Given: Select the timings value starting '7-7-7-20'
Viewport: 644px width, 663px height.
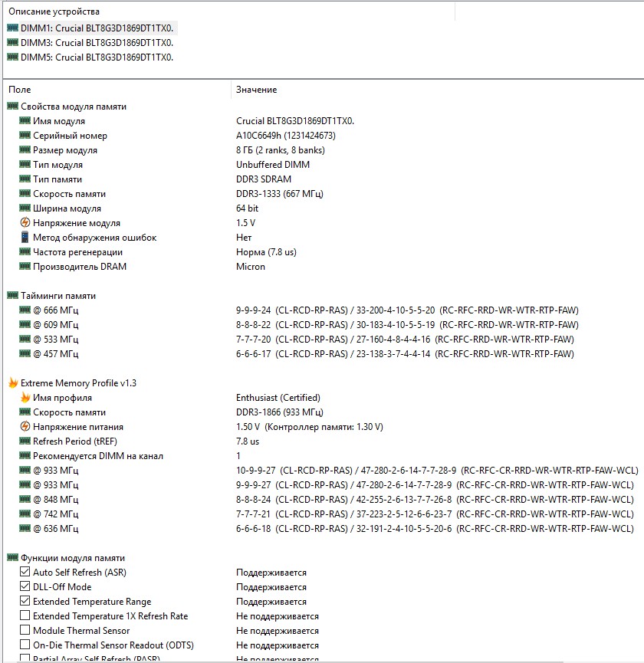Looking at the screenshot, I should [x=405, y=340].
